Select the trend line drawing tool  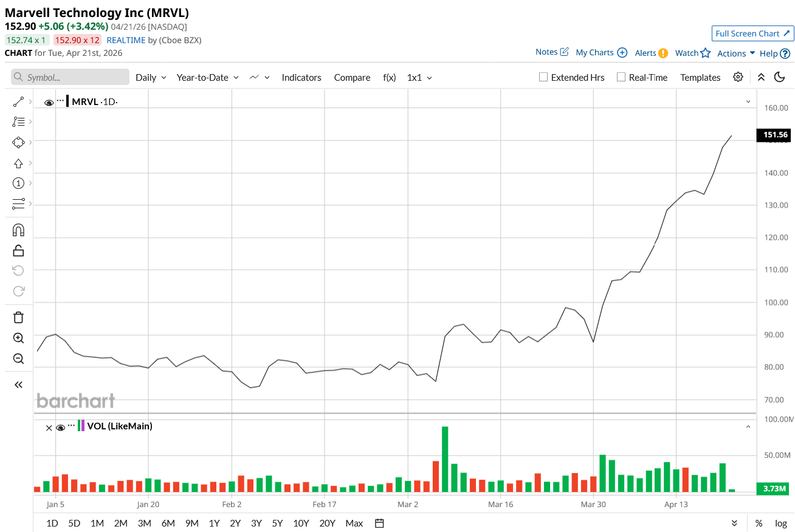pyautogui.click(x=18, y=101)
